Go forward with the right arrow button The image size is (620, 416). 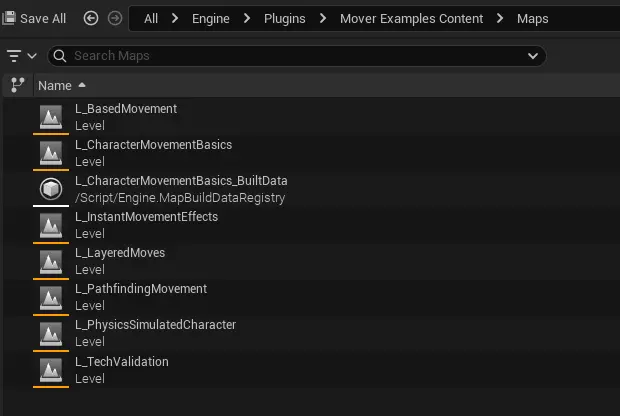(115, 18)
